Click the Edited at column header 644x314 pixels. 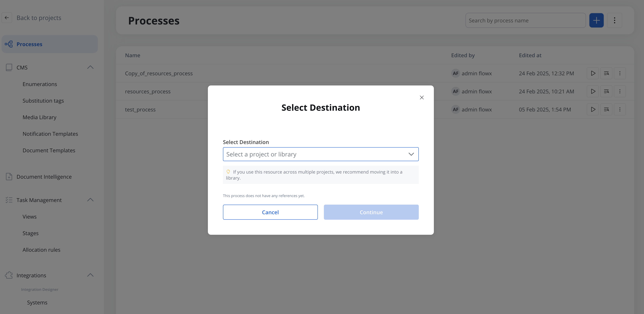[x=530, y=55]
